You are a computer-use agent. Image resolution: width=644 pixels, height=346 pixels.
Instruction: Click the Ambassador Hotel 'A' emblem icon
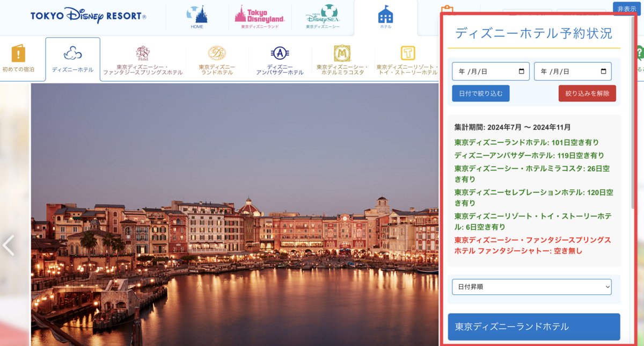[x=280, y=53]
